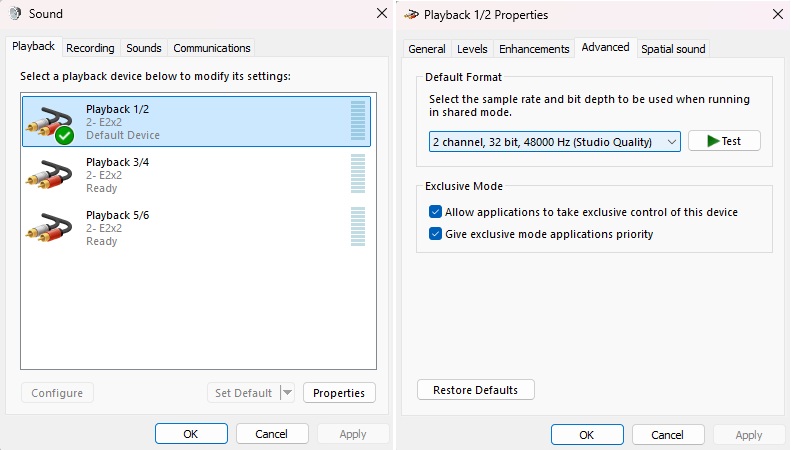The image size is (791, 450).
Task: Disable exclusive mode applications priority checkbox
Action: pos(435,234)
